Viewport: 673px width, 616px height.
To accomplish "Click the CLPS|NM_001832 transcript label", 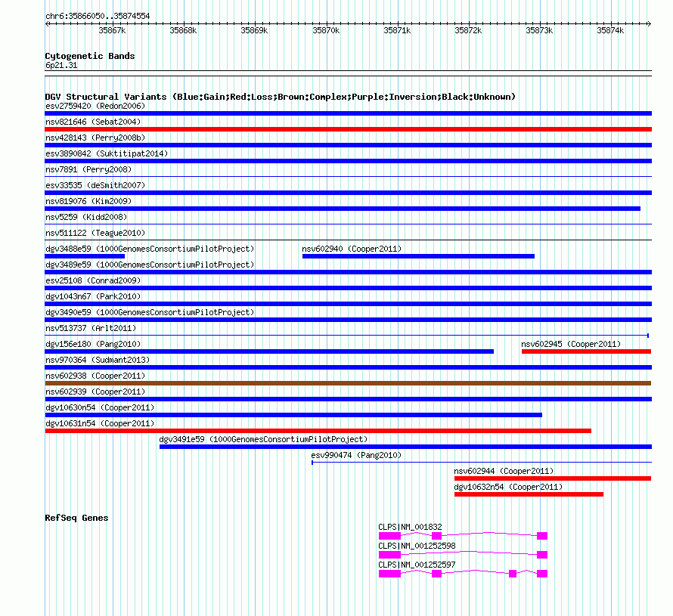I will (x=410, y=527).
